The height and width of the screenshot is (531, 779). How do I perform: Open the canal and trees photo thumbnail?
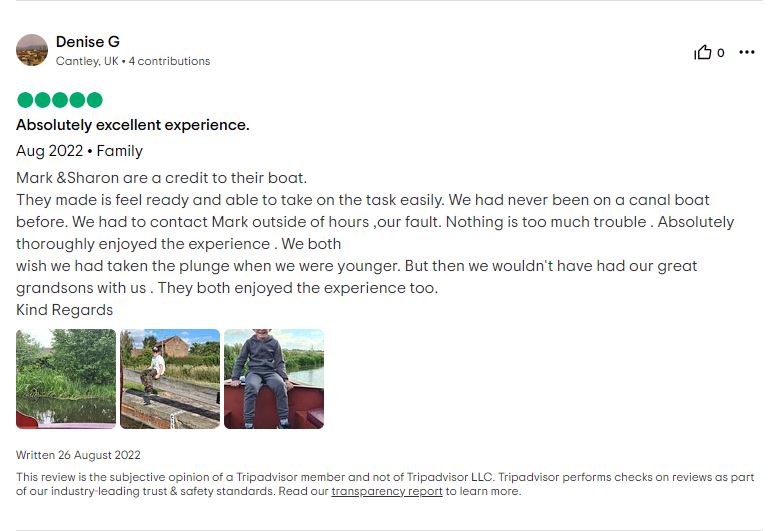(x=66, y=379)
